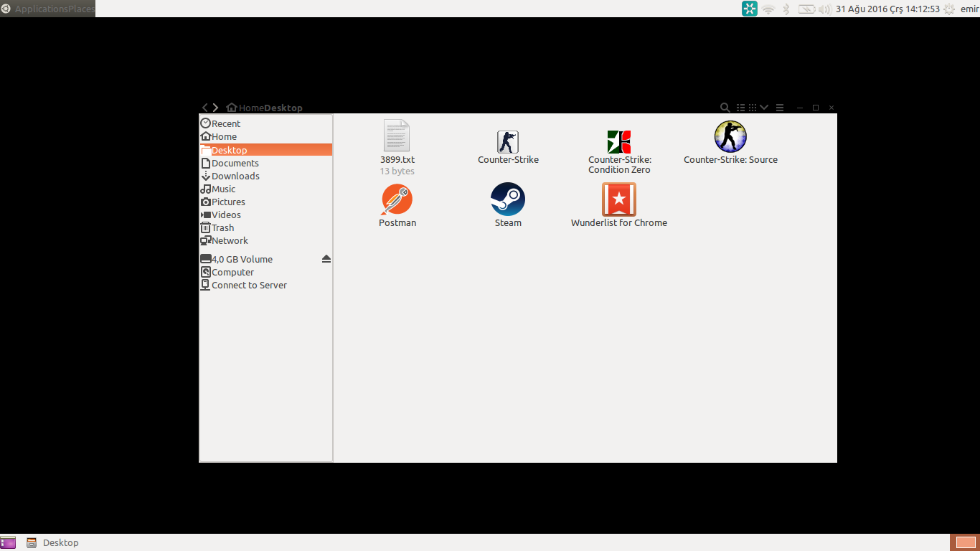Go back with the left arrow in file manager
980x551 pixels.
pyautogui.click(x=205, y=108)
